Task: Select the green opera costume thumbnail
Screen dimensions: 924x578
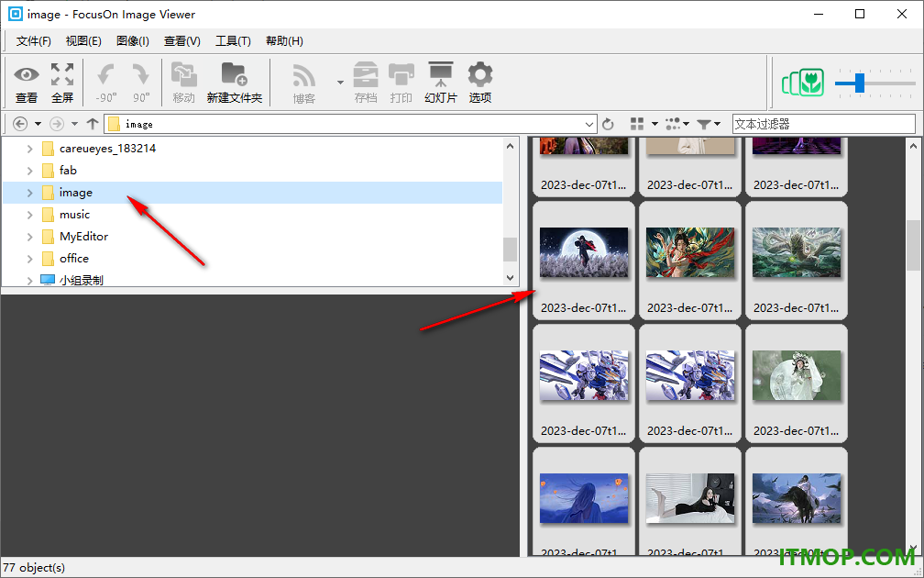Action: [797, 376]
